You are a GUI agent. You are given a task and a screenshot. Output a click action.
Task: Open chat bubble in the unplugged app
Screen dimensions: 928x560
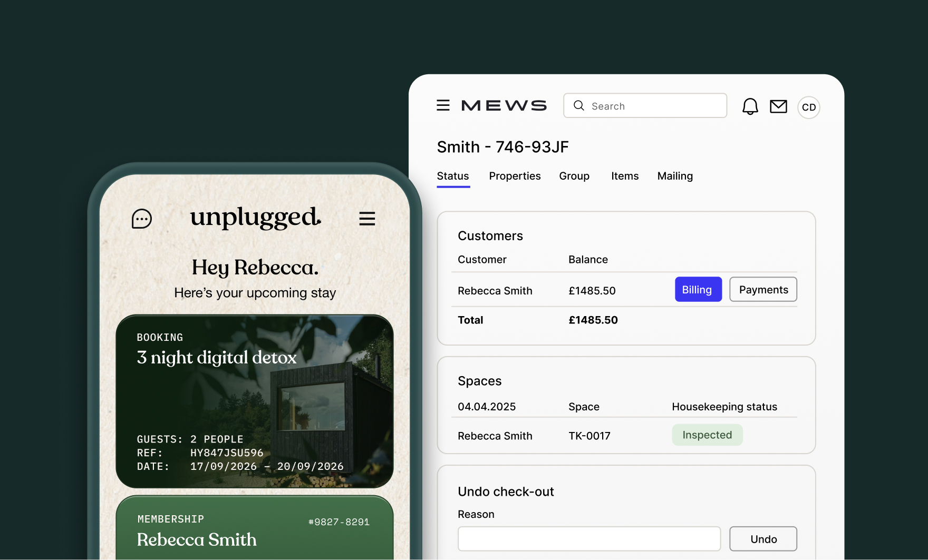[x=141, y=219]
